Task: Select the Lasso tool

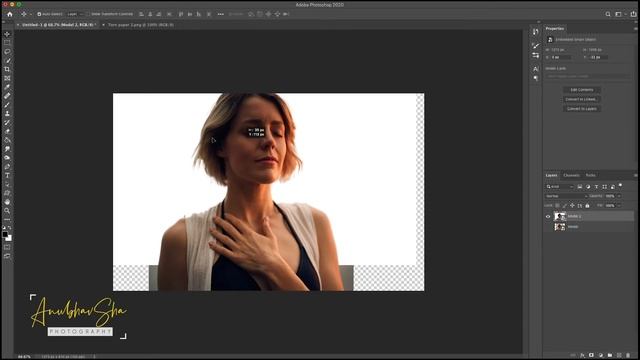Action: pos(7,52)
